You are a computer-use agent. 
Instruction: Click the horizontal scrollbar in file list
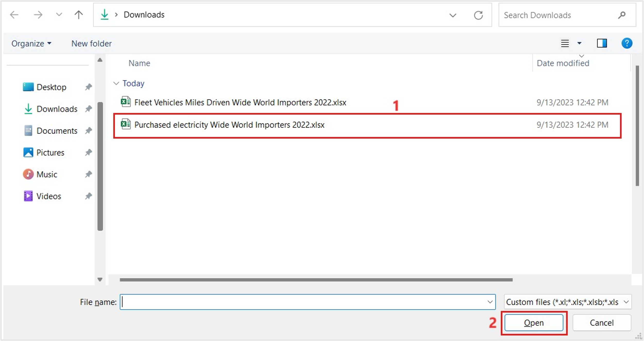(316, 280)
